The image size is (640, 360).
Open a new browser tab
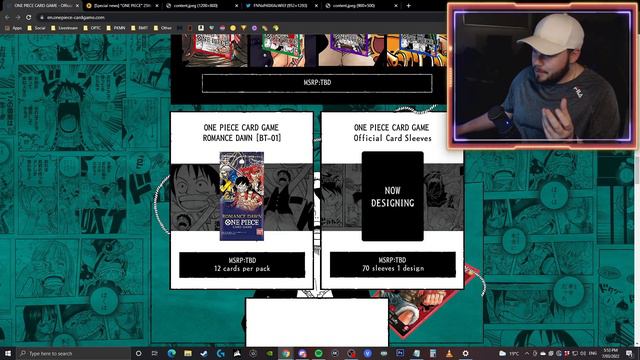pos(408,6)
